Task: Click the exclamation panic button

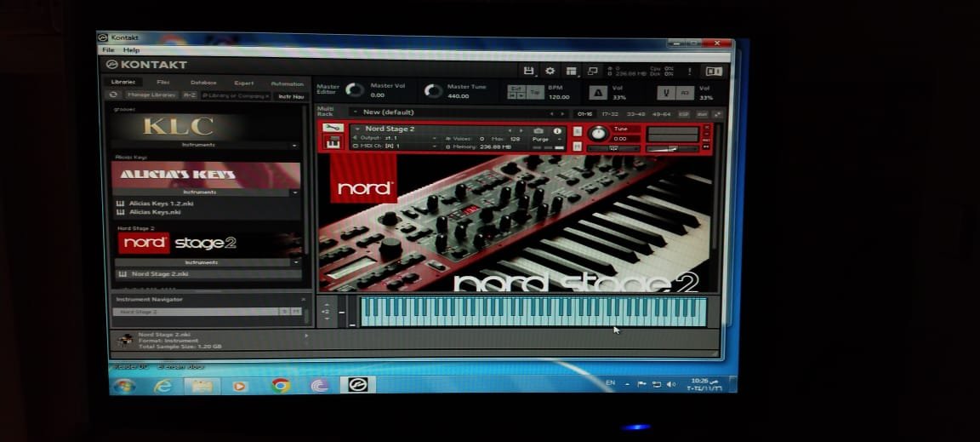Action: (689, 72)
